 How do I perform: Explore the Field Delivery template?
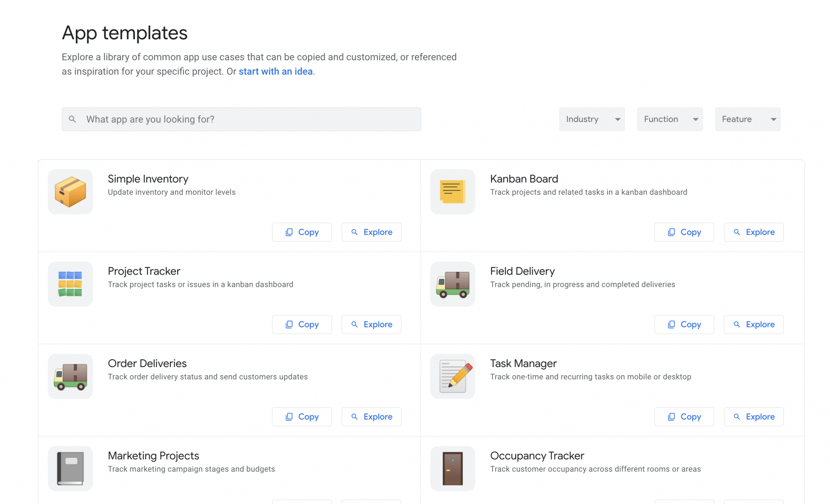point(753,325)
